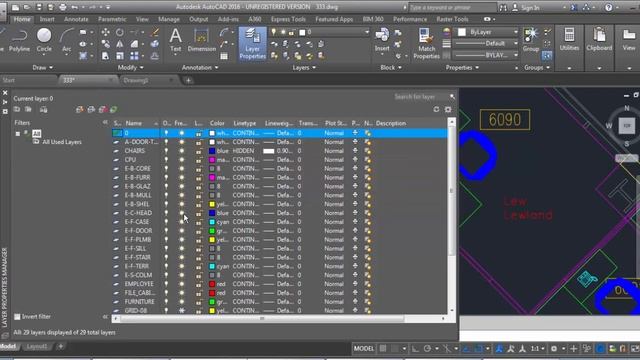This screenshot has width=640, height=360.
Task: Expand the Draw panel flyout
Action: (x=42, y=67)
